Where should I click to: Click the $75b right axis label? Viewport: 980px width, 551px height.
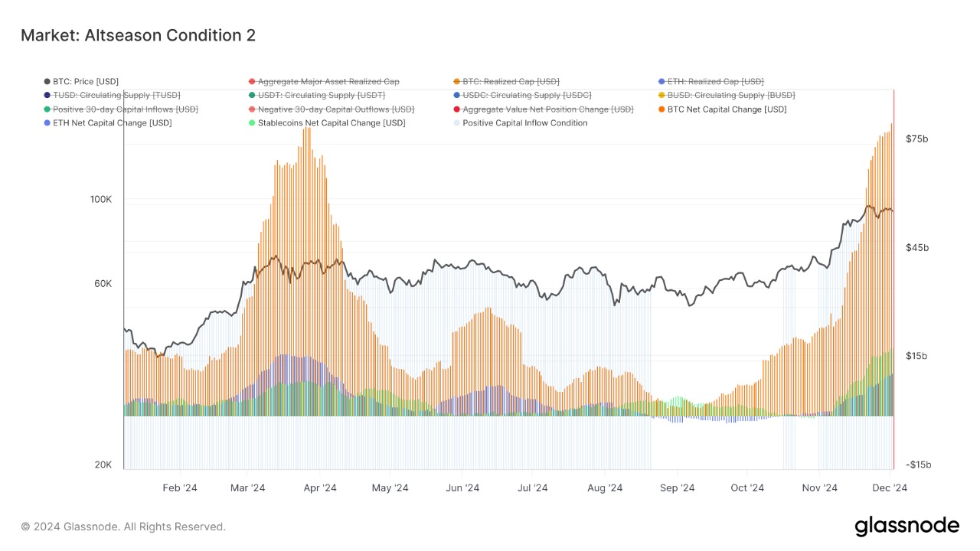click(916, 139)
